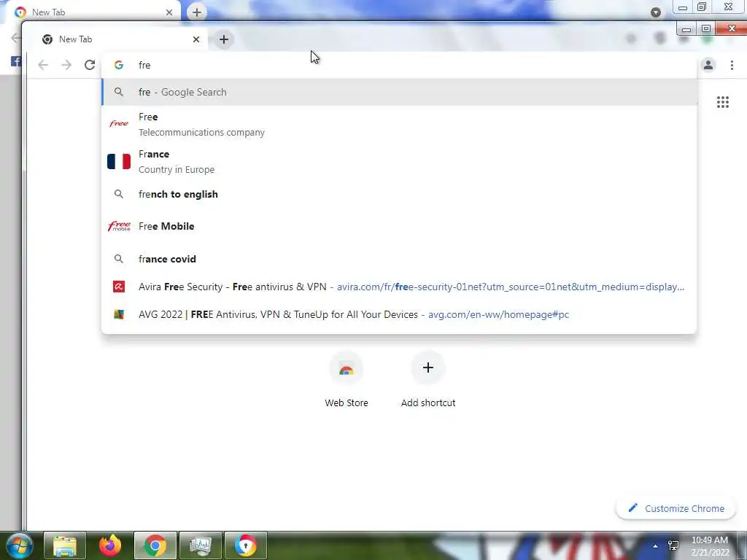Image resolution: width=747 pixels, height=560 pixels.
Task: Open the AVG 2022 FREE Antivirus suggestion
Action: click(x=399, y=314)
